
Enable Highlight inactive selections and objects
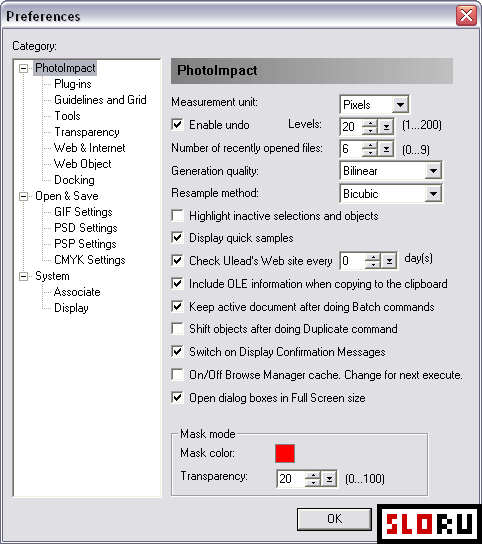[177, 215]
